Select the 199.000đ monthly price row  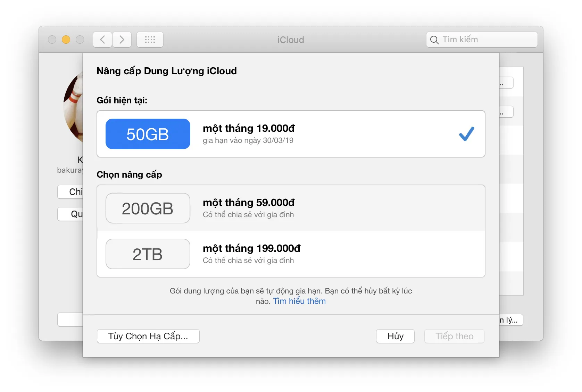pyautogui.click(x=291, y=254)
